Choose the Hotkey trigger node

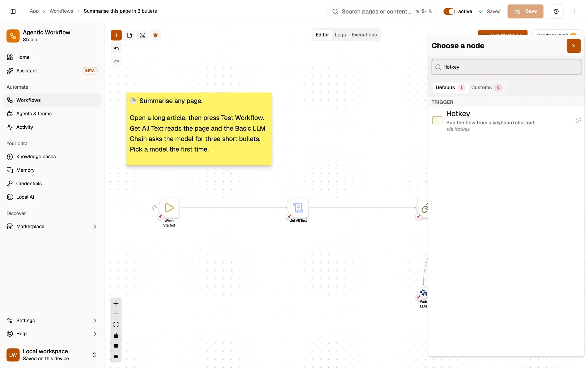pyautogui.click(x=506, y=121)
